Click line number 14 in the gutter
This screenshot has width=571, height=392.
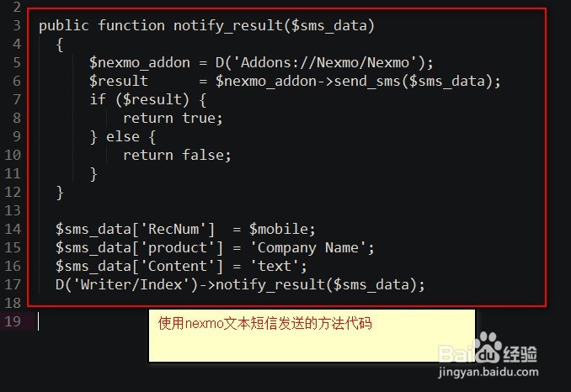[13, 229]
